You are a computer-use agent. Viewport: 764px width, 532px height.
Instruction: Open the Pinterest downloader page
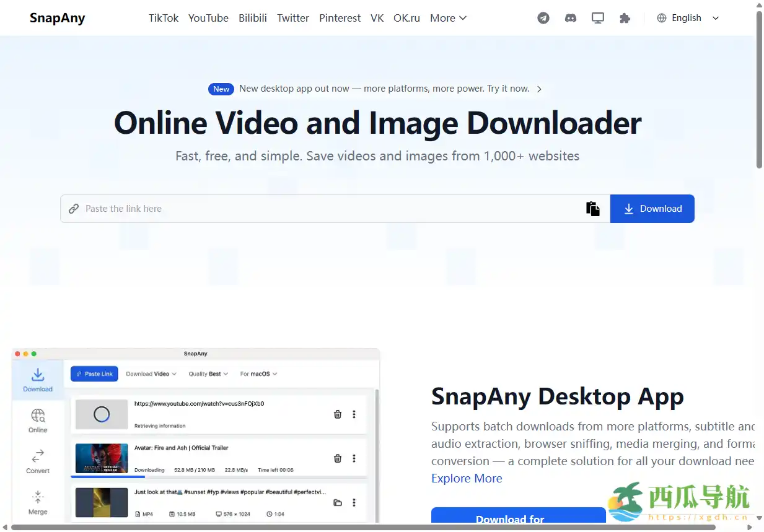(340, 18)
